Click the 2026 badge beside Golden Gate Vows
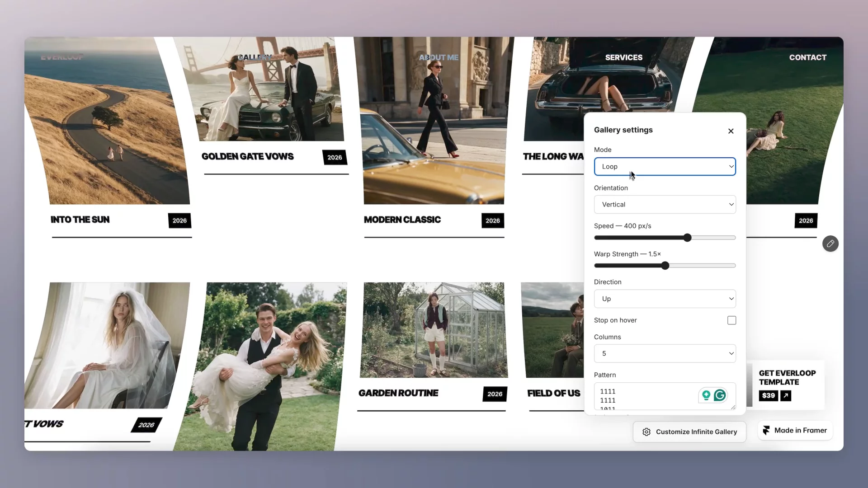This screenshot has height=488, width=868. point(335,157)
